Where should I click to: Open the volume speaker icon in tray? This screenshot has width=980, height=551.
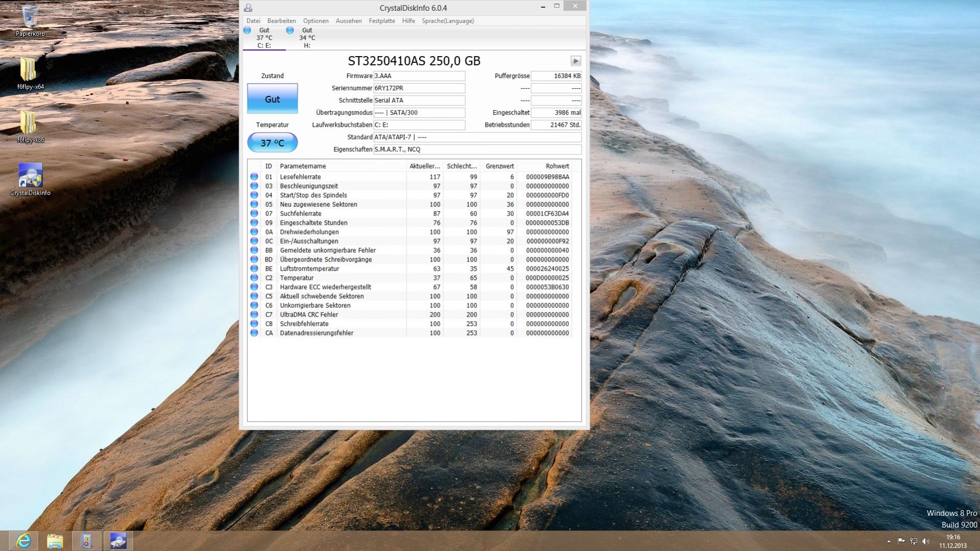pos(926,541)
